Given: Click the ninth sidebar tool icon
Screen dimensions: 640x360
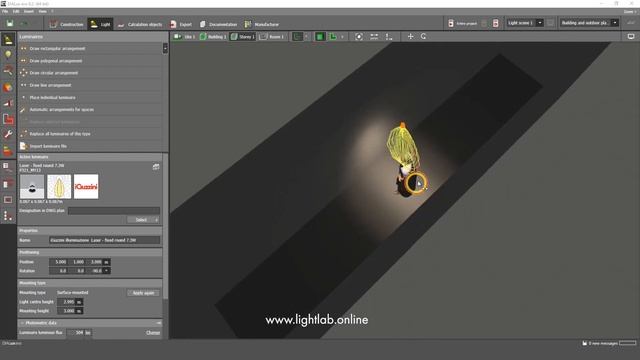Looking at the screenshot, I should point(8,167).
